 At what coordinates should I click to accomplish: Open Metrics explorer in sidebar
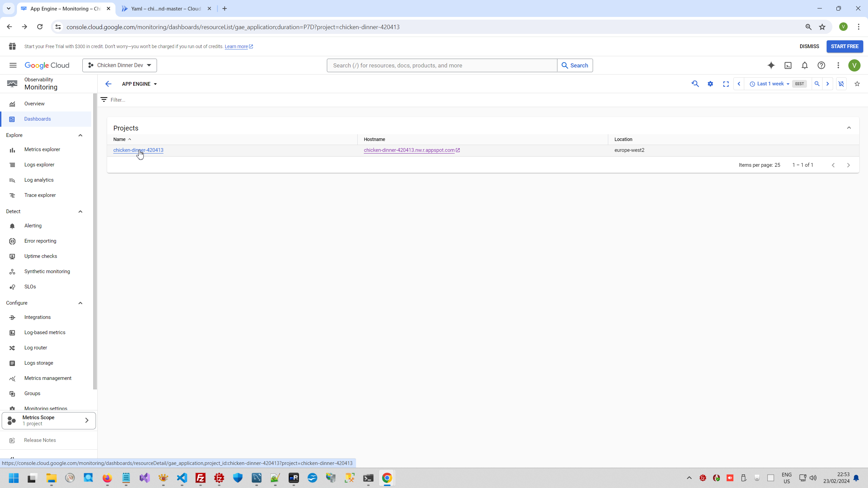click(x=42, y=149)
